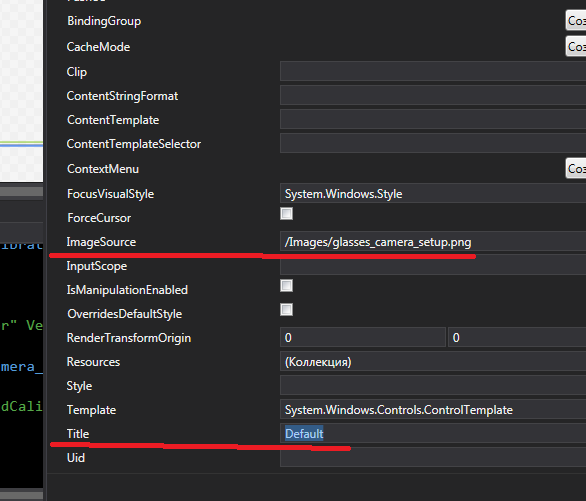Open the Resources collection field
The width and height of the screenshot is (586, 501).
[433, 361]
